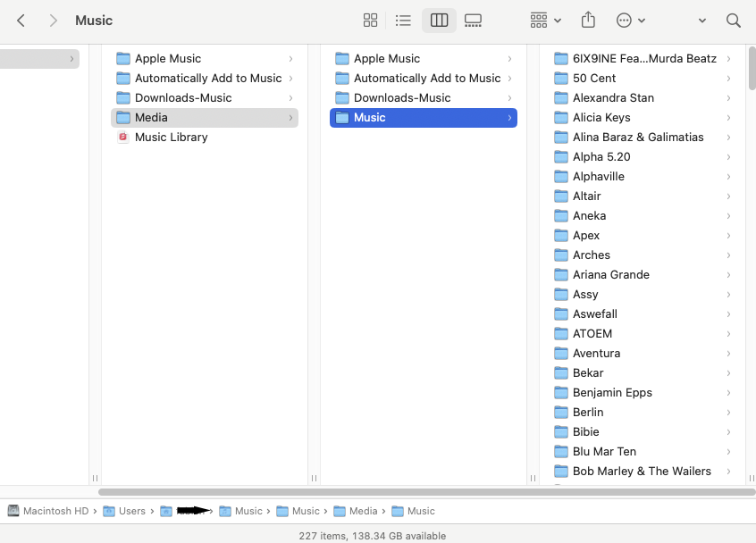The image size is (756, 543).
Task: Click the Aventura folder icon
Action: tap(560, 354)
